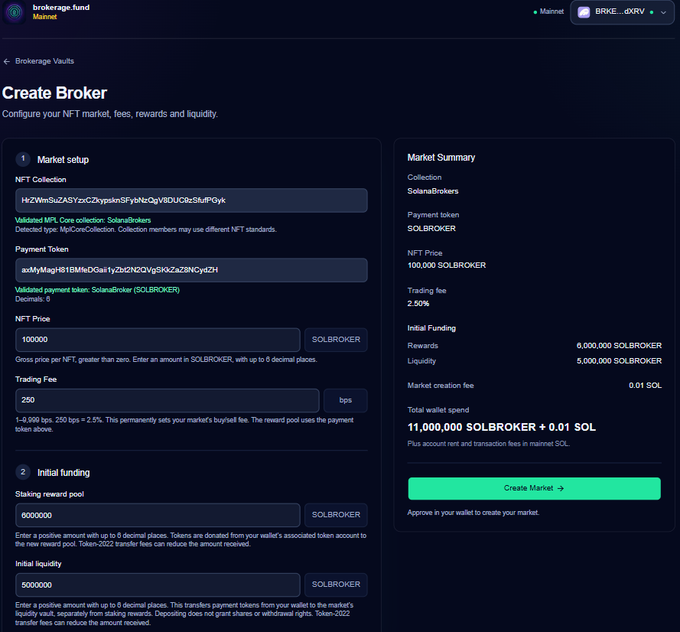
Task: Click the 'Validated MPL Core collection: SolanaBrokers' text
Action: coord(83,220)
